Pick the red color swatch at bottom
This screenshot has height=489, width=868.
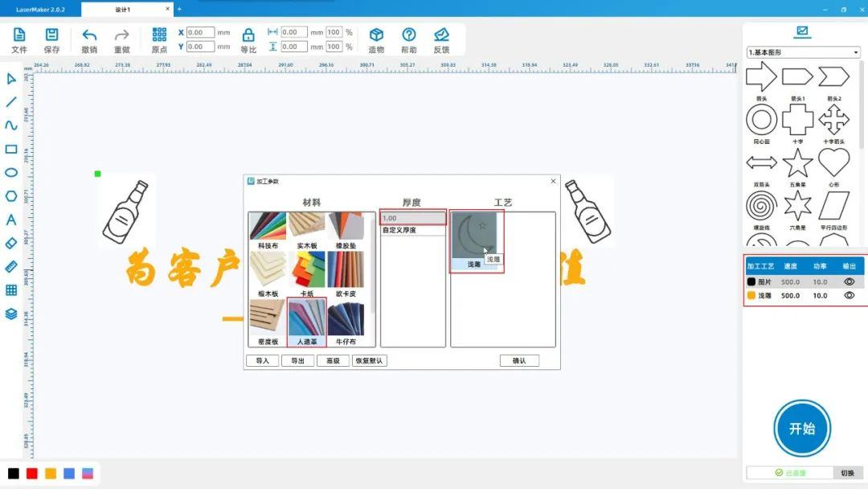click(x=32, y=474)
